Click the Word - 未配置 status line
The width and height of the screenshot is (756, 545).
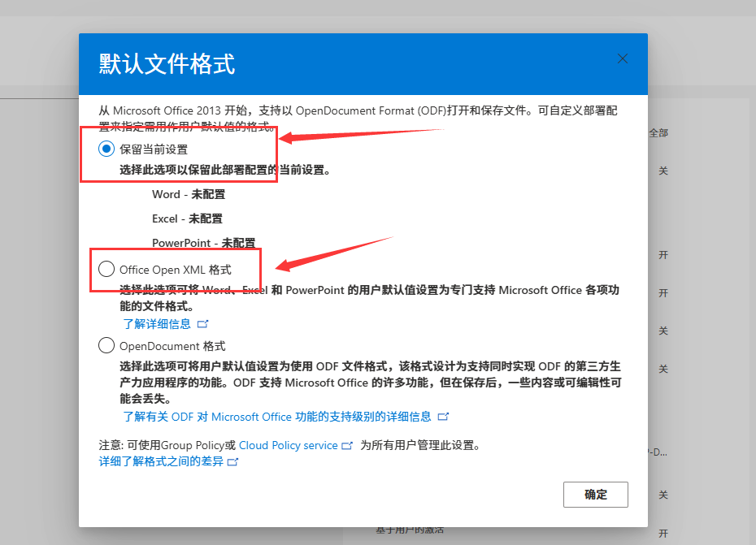(x=189, y=194)
